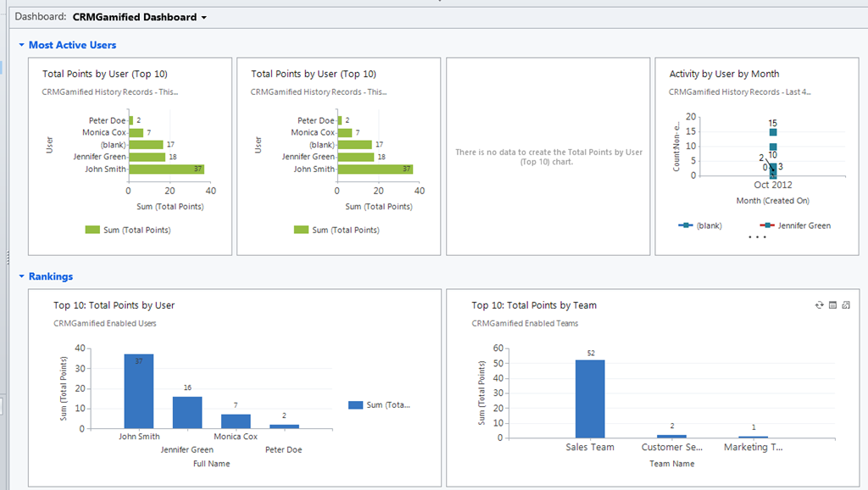Click the blue Sum (Tota... legend swatch
Viewport: 868px width, 490px height.
(x=355, y=405)
